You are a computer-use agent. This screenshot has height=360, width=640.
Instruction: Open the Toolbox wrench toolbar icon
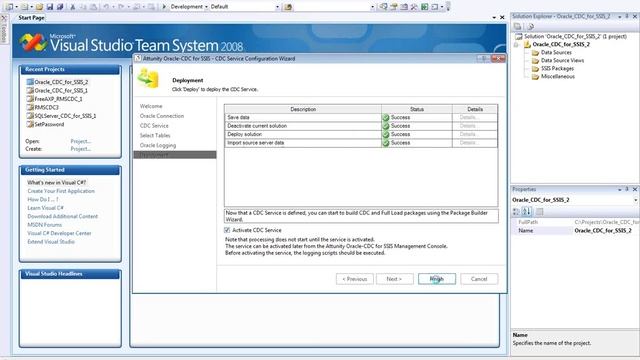(x=414, y=7)
